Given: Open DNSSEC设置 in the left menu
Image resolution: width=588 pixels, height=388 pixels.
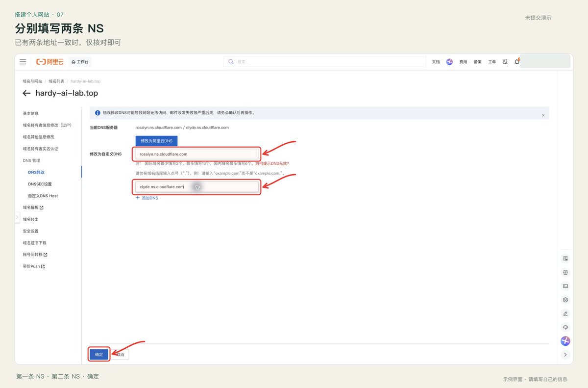Looking at the screenshot, I should pyautogui.click(x=40, y=184).
